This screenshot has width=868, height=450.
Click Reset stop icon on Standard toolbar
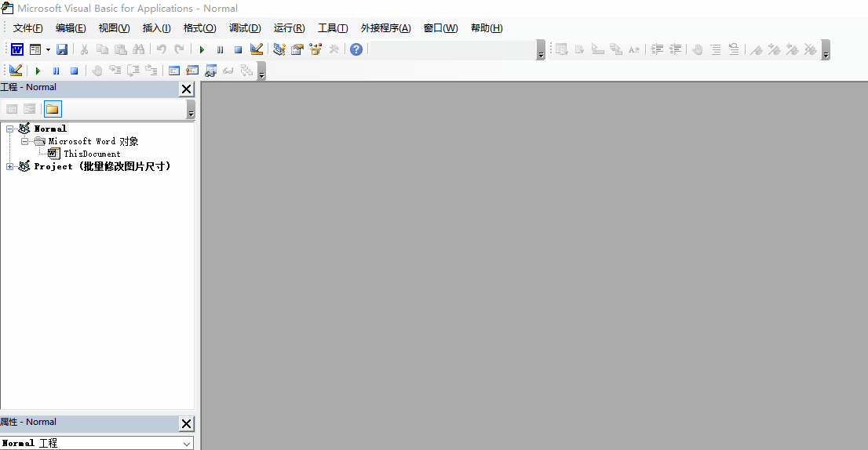pyautogui.click(x=238, y=49)
